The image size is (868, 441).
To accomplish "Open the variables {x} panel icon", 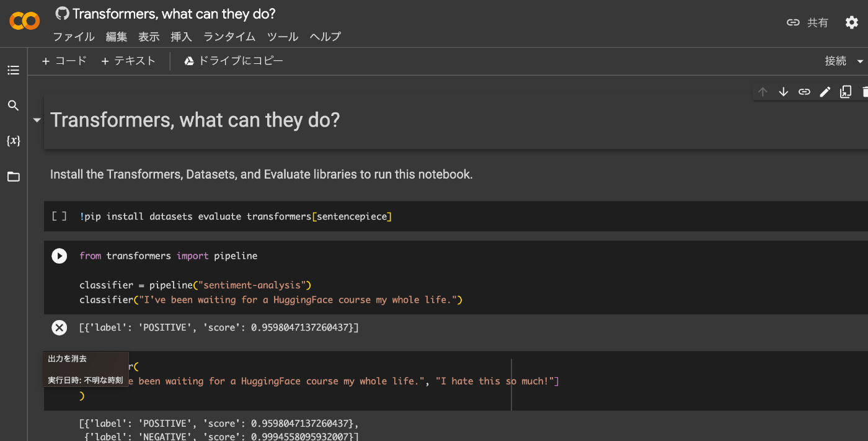I will (x=13, y=141).
